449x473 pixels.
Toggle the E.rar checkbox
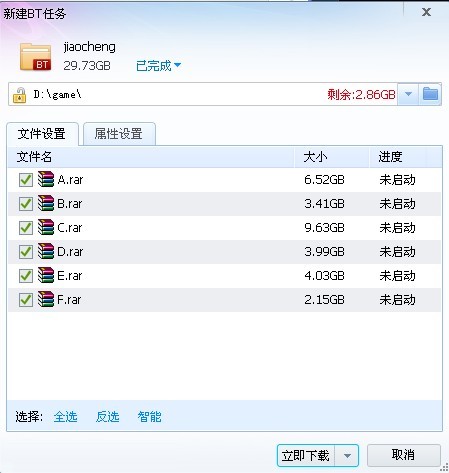(26, 276)
